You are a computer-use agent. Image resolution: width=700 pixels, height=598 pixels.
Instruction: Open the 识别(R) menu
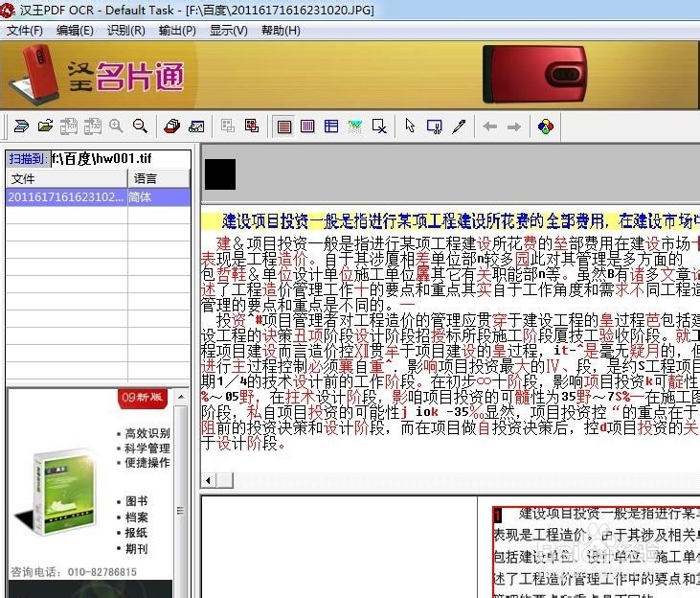pos(125,31)
